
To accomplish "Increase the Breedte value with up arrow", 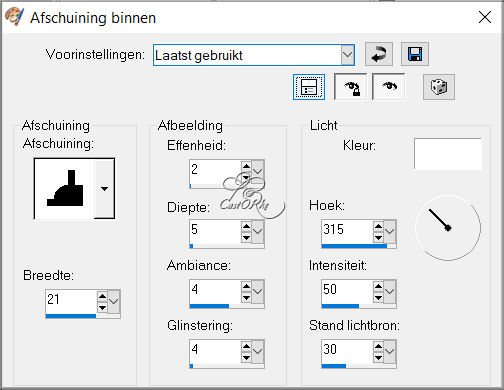I will point(102,296).
